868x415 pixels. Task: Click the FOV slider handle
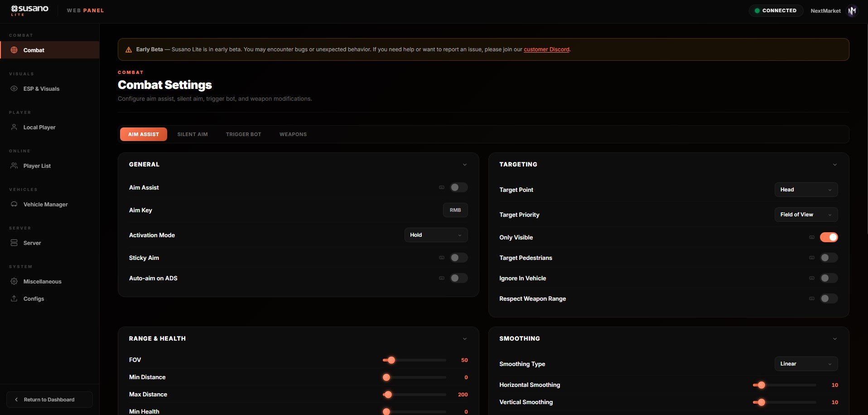pos(391,360)
